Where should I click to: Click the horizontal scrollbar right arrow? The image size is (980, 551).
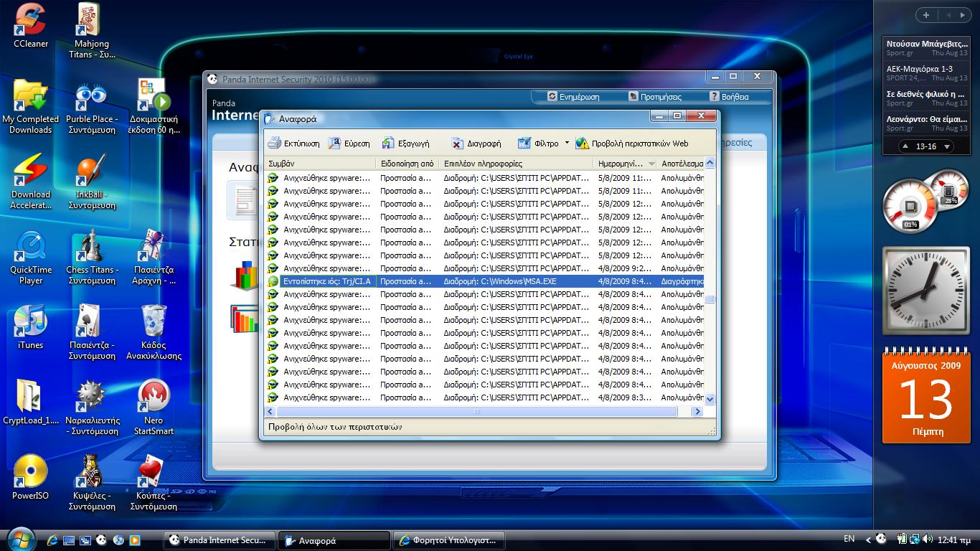(697, 412)
